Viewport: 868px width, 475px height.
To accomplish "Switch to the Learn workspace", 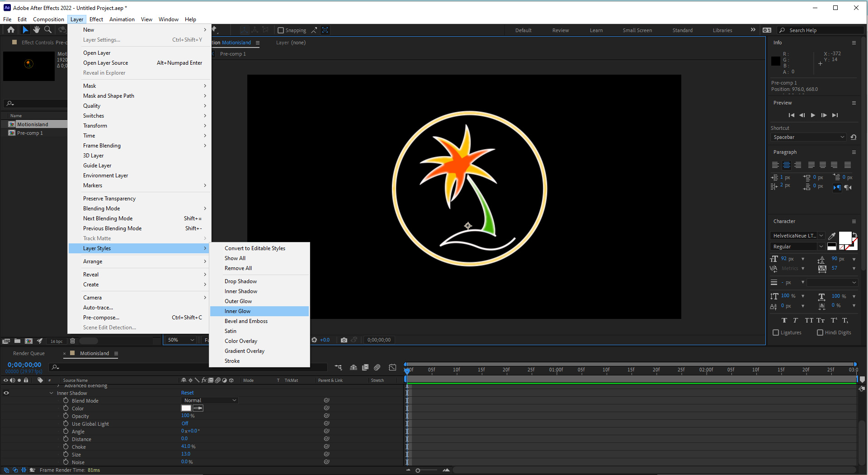I will pos(596,30).
